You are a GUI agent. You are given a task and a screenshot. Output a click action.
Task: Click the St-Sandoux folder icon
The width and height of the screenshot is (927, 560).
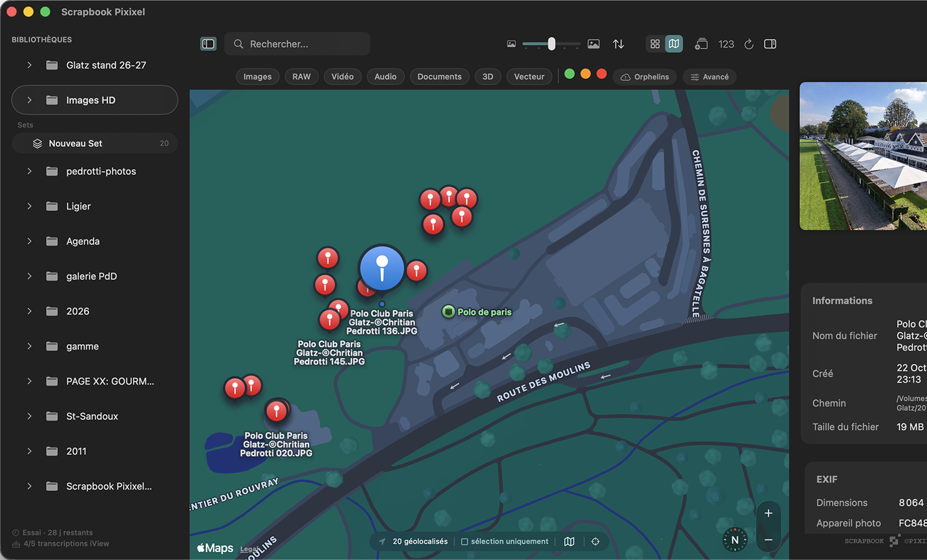click(52, 416)
